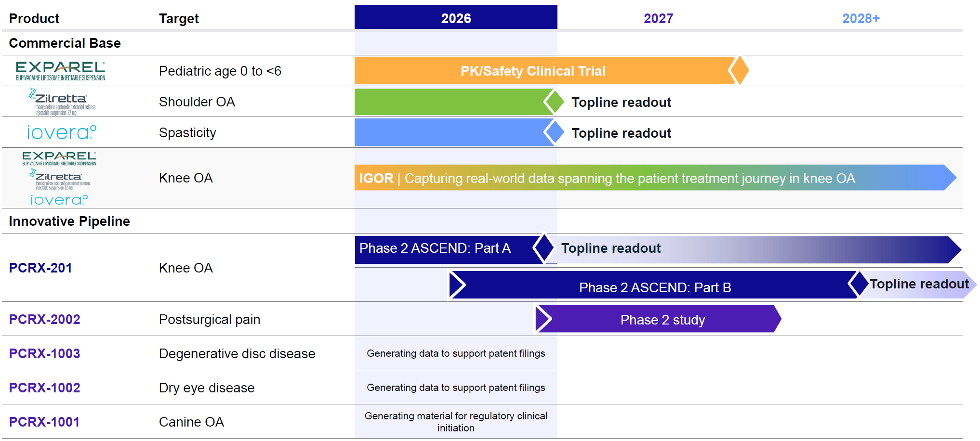Select the small EXPAREL logo beside IGOR row
The height and width of the screenshot is (441, 980).
click(x=59, y=158)
